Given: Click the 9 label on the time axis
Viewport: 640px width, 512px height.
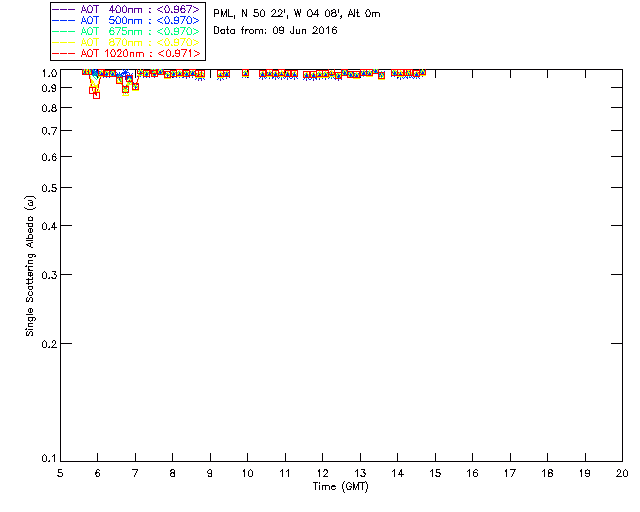Looking at the screenshot, I should pyautogui.click(x=210, y=473).
